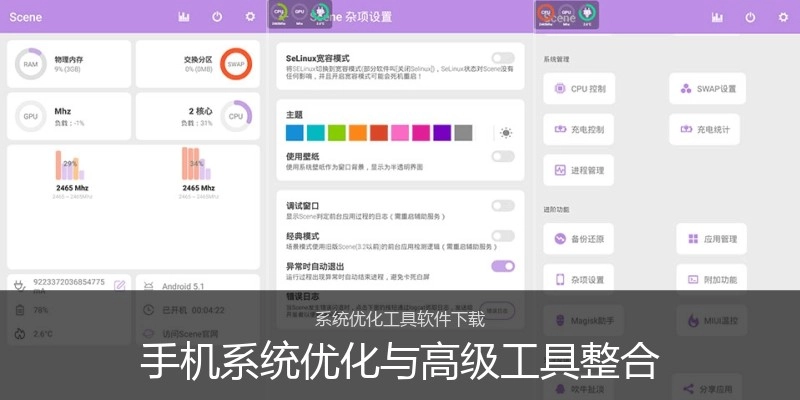Viewport: 800px width, 400px height.
Task: Select the orange theme color
Action: pyautogui.click(x=358, y=133)
